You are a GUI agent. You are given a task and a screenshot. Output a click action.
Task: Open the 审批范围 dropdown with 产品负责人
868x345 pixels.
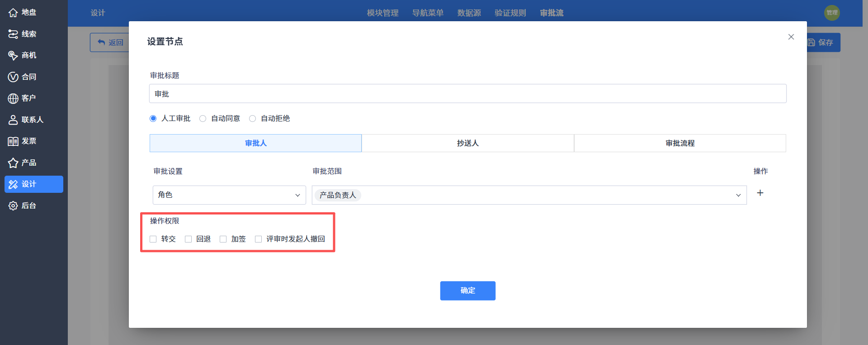pos(529,195)
